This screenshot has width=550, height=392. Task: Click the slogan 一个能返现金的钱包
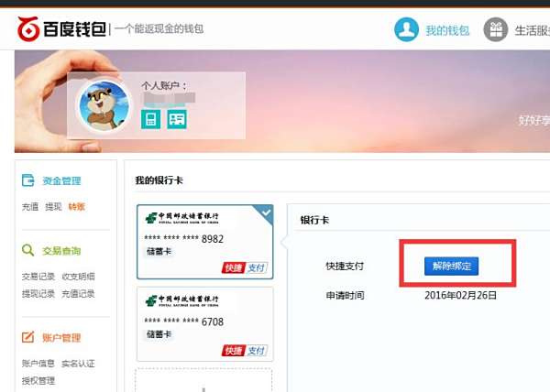coord(159,28)
